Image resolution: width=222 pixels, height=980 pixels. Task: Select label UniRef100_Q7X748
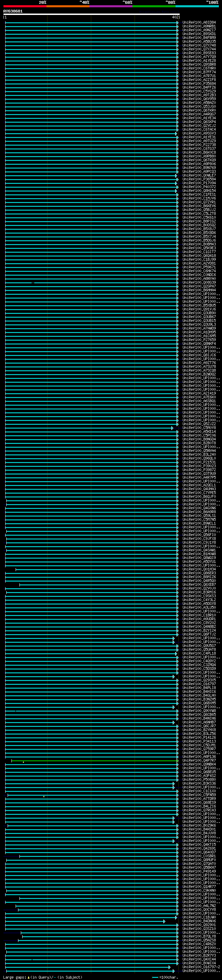coord(199,46)
